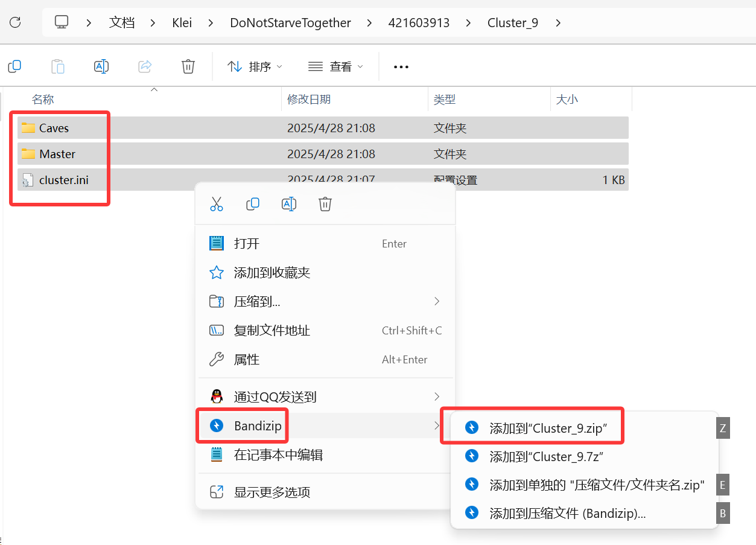Click 属性 properties menu entry
The width and height of the screenshot is (756, 545).
click(247, 360)
